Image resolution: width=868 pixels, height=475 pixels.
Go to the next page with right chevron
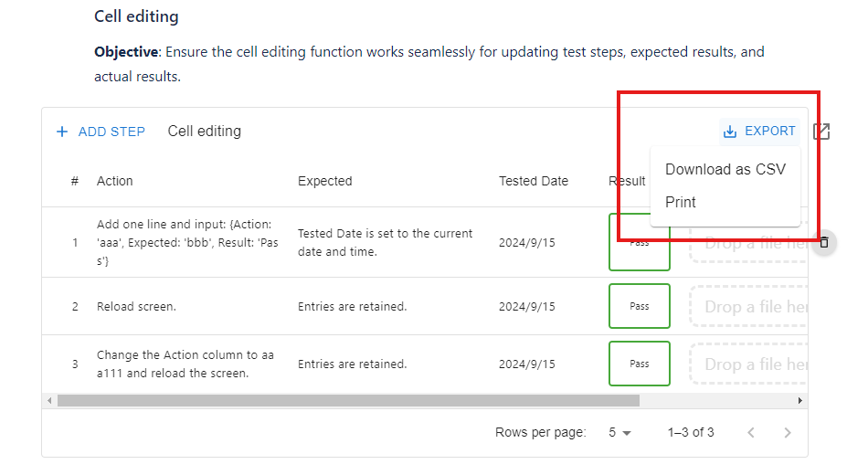tap(788, 433)
